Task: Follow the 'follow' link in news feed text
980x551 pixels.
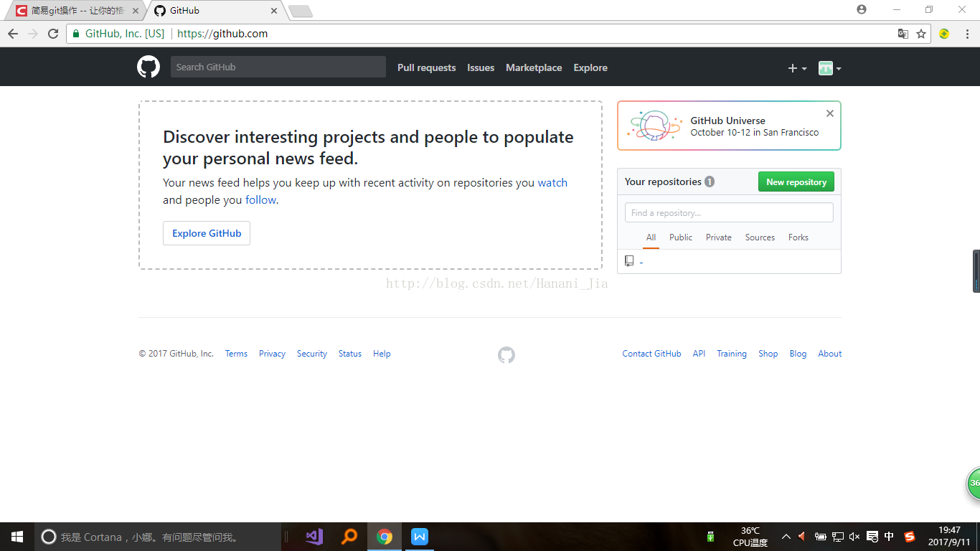Action: (260, 199)
